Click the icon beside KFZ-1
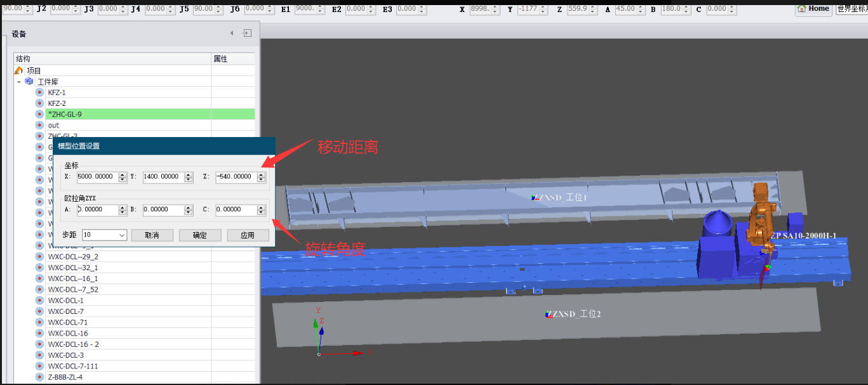868x385 pixels. tap(39, 93)
